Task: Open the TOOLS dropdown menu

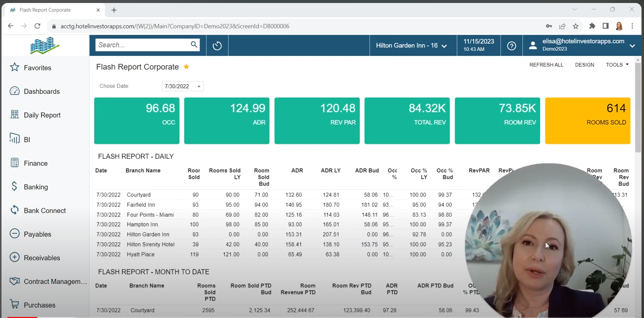Action: pyautogui.click(x=617, y=65)
